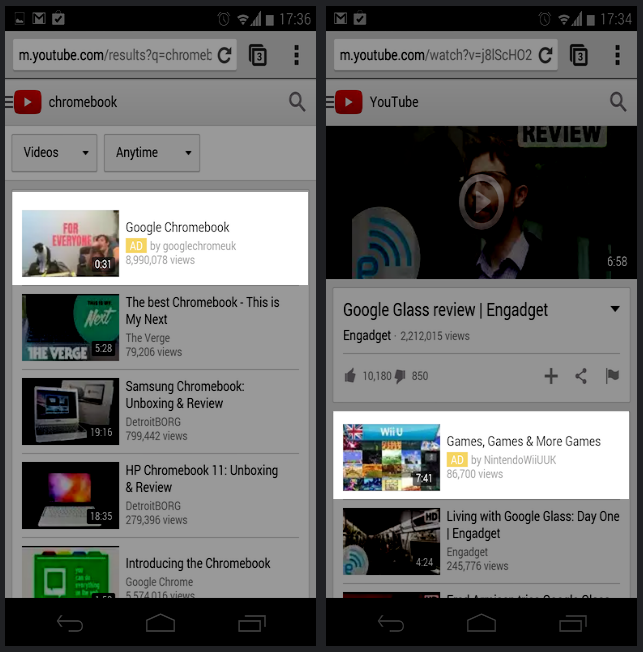The height and width of the screenshot is (652, 643).
Task: Open Engadget channel under the video title
Action: 367,336
